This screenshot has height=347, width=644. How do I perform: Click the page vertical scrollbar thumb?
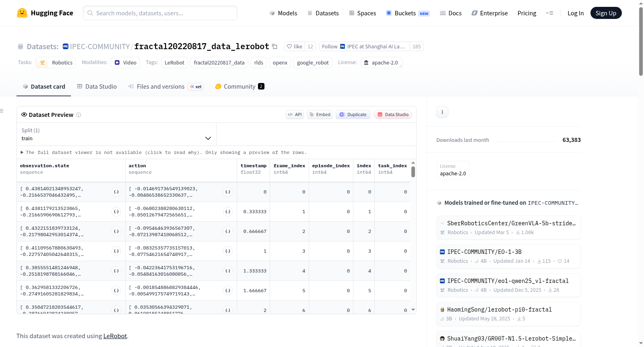click(x=641, y=41)
